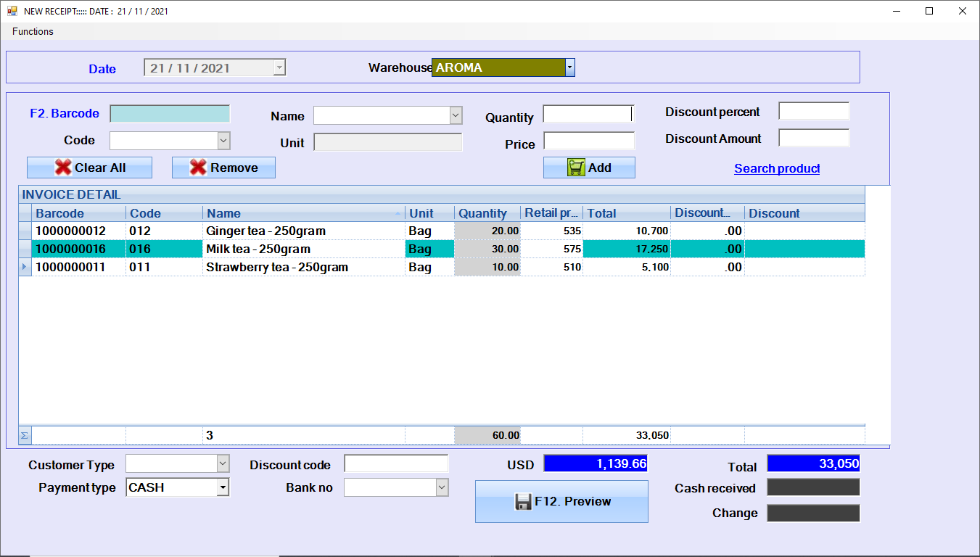
Task: Maximize the New Receipt window
Action: point(929,11)
